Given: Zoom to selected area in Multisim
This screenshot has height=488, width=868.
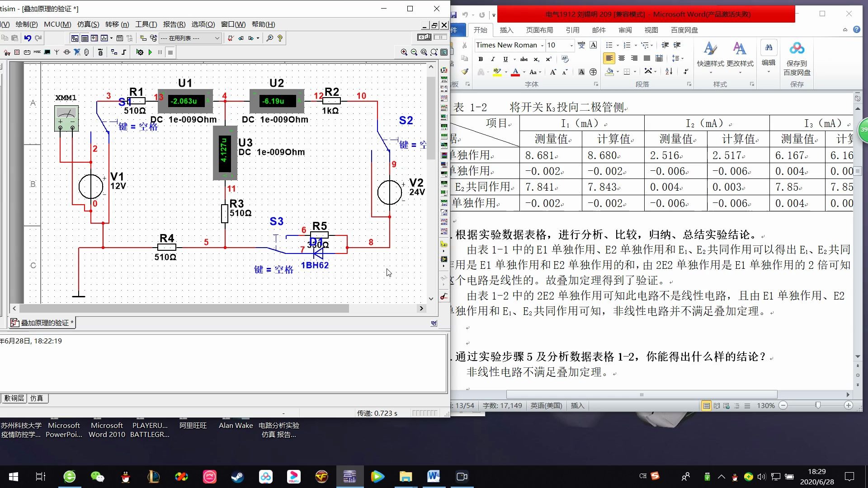Looking at the screenshot, I should [424, 52].
